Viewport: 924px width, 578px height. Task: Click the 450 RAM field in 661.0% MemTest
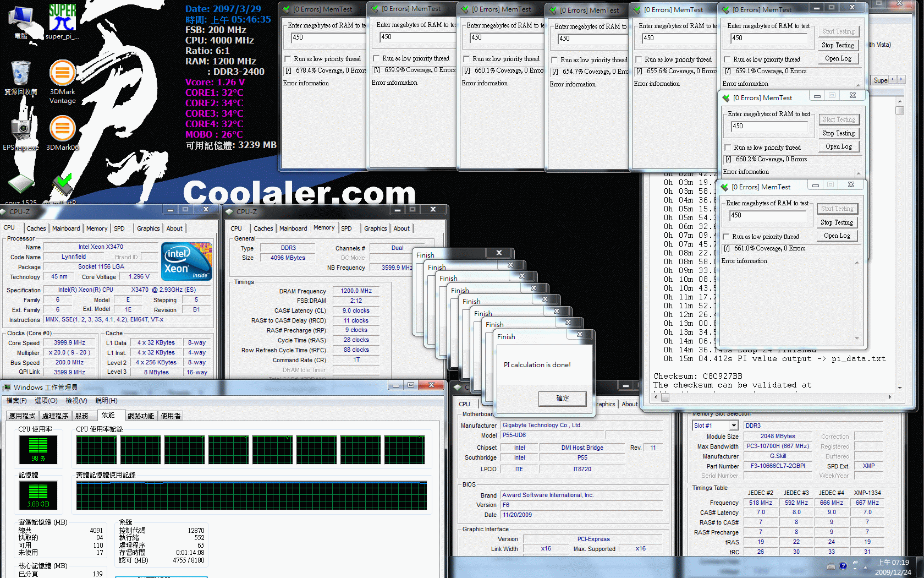[x=768, y=216]
